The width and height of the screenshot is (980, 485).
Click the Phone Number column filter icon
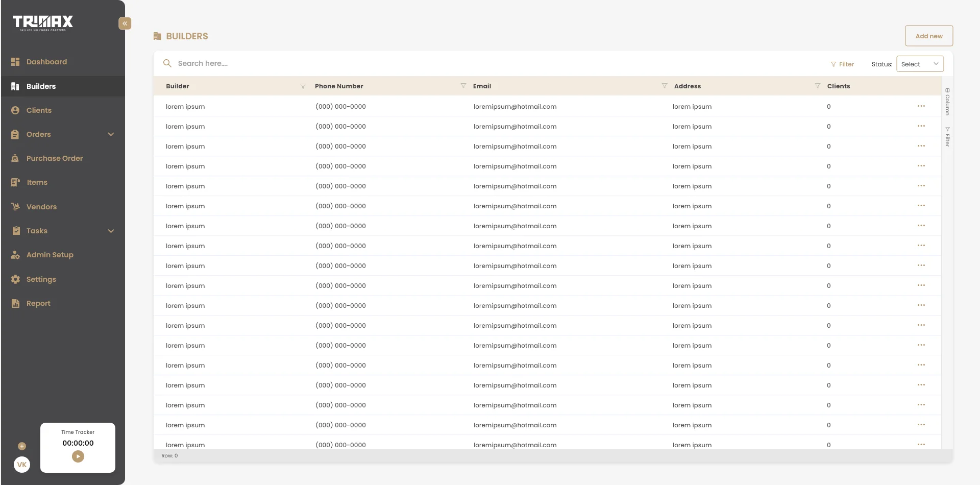pyautogui.click(x=463, y=86)
